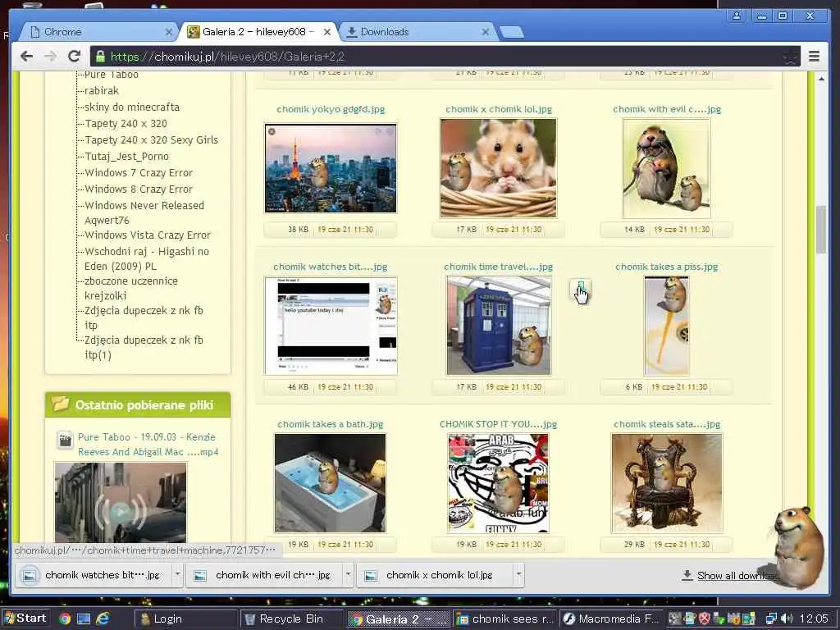This screenshot has height=630, width=840.
Task: Click the Chrome user profile icon
Action: (737, 16)
